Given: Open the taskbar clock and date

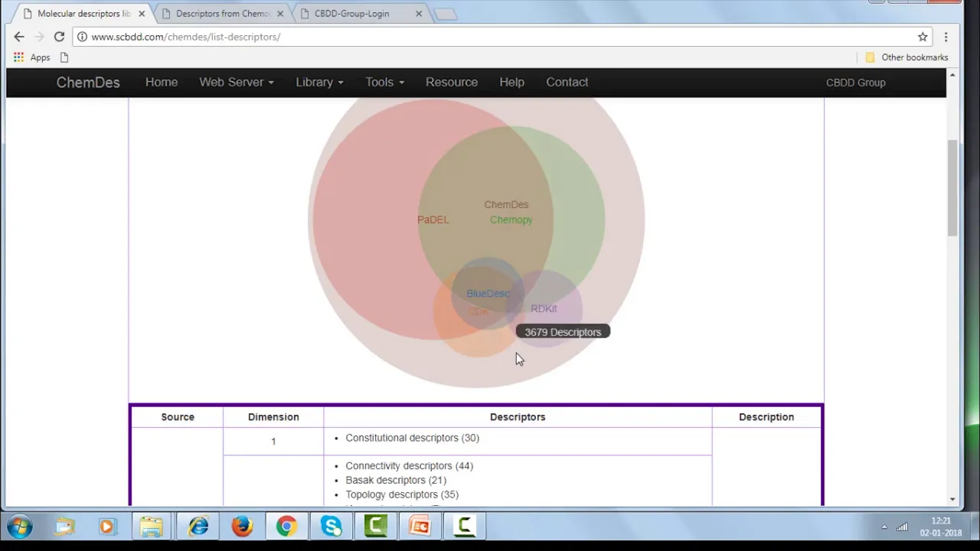Looking at the screenshot, I should [x=941, y=527].
